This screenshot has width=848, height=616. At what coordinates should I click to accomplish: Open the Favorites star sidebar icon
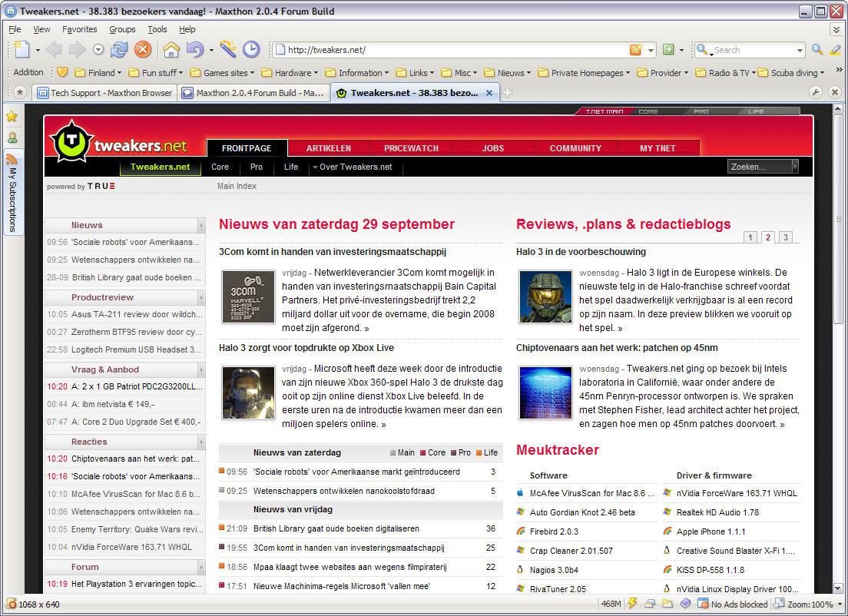[x=12, y=116]
